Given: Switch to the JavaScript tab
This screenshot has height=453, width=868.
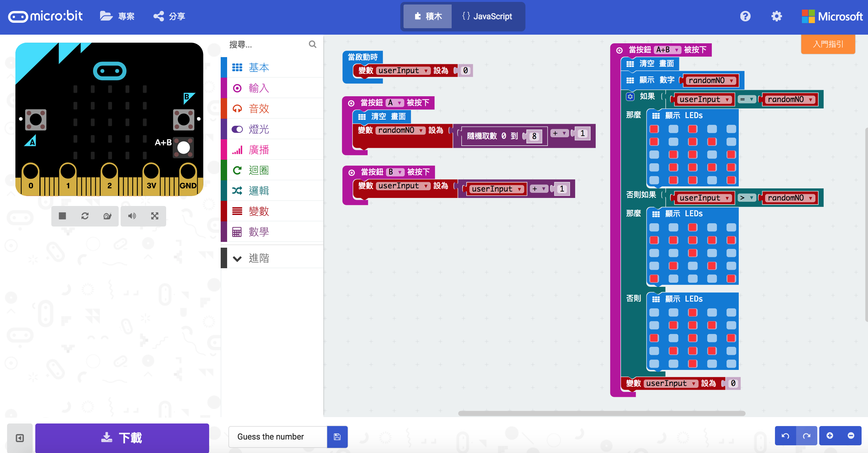Looking at the screenshot, I should pos(487,16).
